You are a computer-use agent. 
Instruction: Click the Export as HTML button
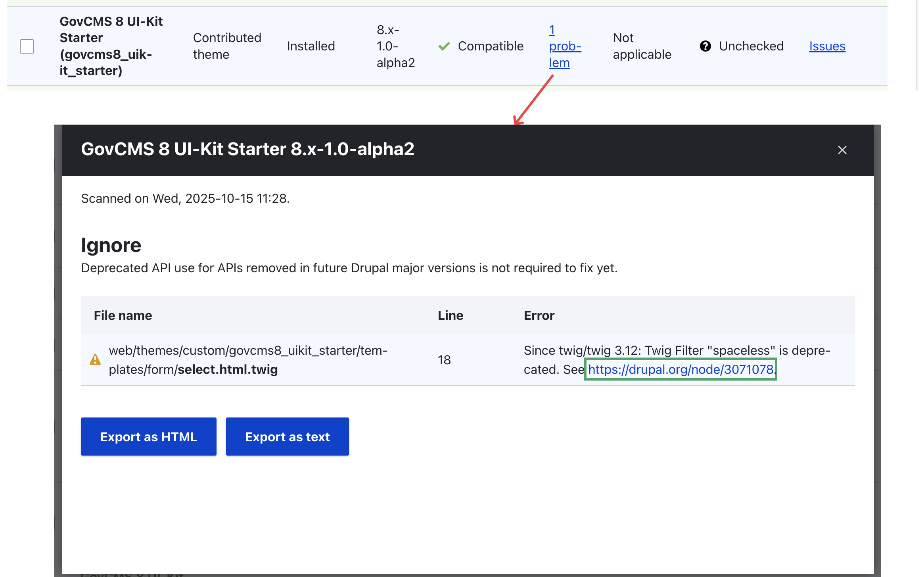(x=148, y=437)
